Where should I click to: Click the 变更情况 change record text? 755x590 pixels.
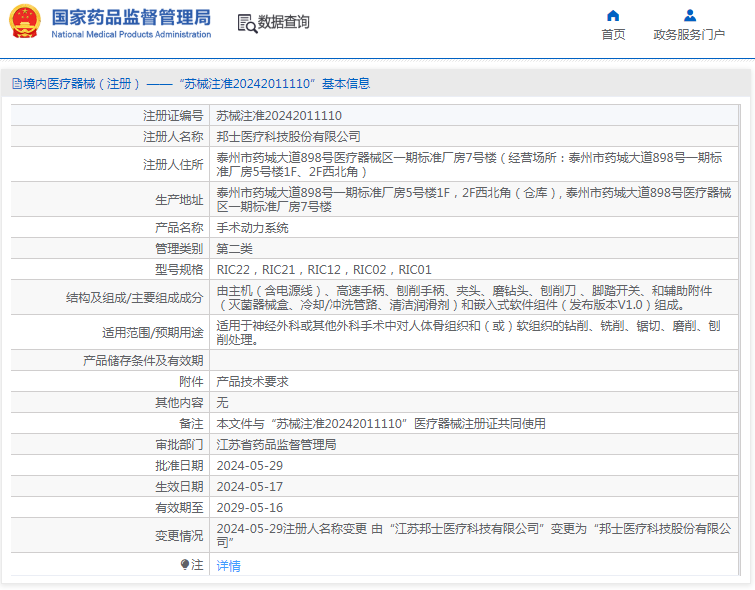(x=474, y=536)
